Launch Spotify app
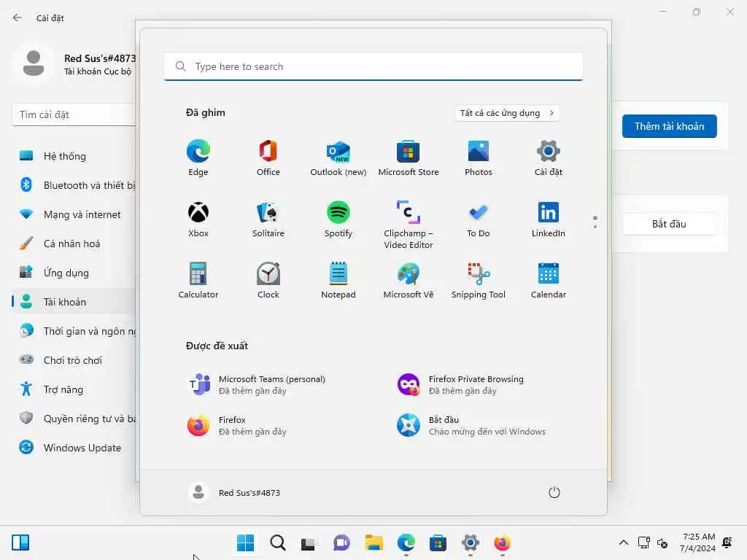Viewport: 747px width, 560px height. pyautogui.click(x=338, y=219)
